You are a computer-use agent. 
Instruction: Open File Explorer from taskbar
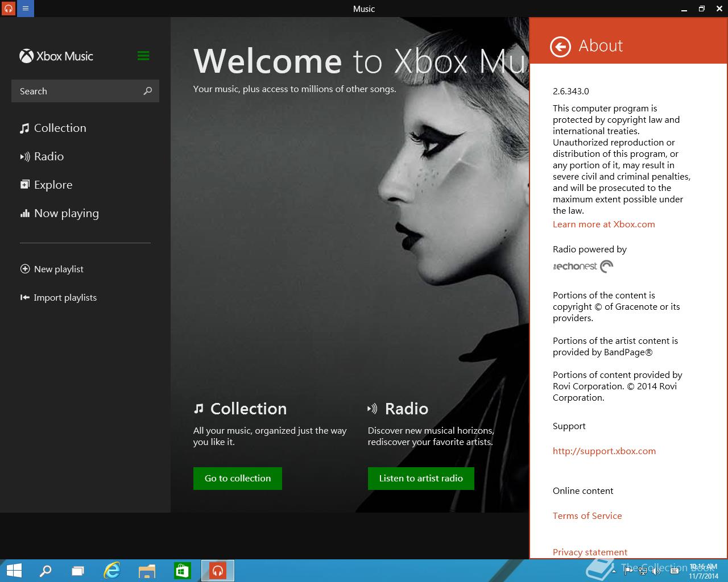147,571
